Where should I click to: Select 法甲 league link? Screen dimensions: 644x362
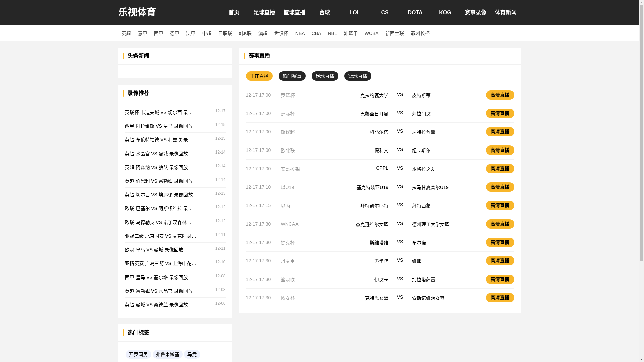(191, 33)
